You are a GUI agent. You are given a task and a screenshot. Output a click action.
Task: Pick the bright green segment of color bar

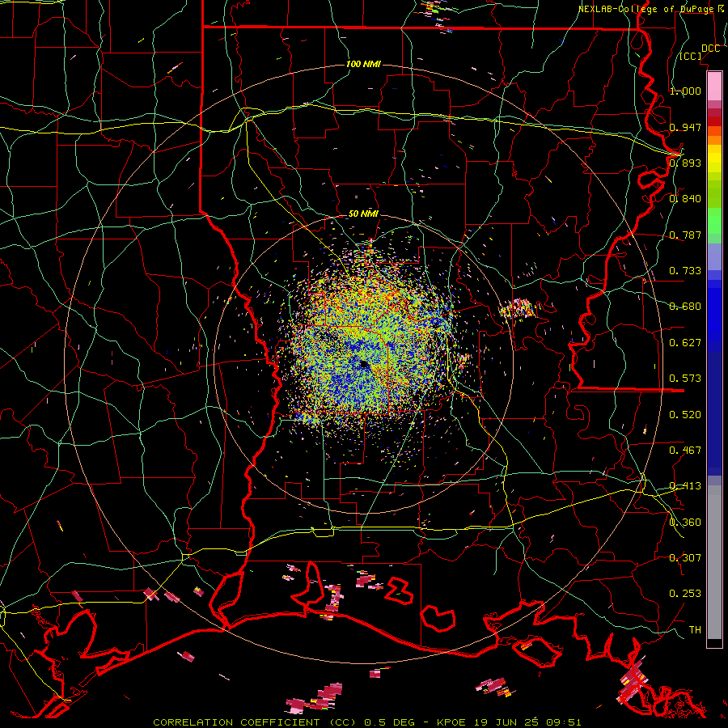click(x=714, y=221)
